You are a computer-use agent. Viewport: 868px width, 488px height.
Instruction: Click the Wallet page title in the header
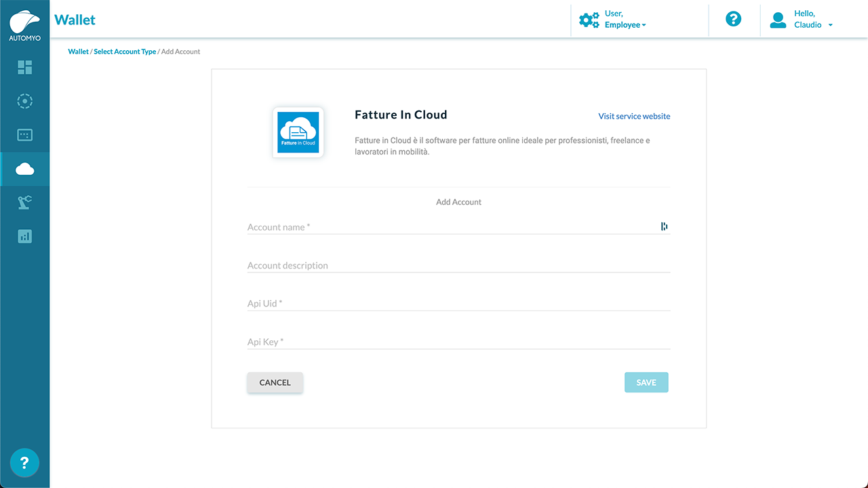[x=75, y=20]
